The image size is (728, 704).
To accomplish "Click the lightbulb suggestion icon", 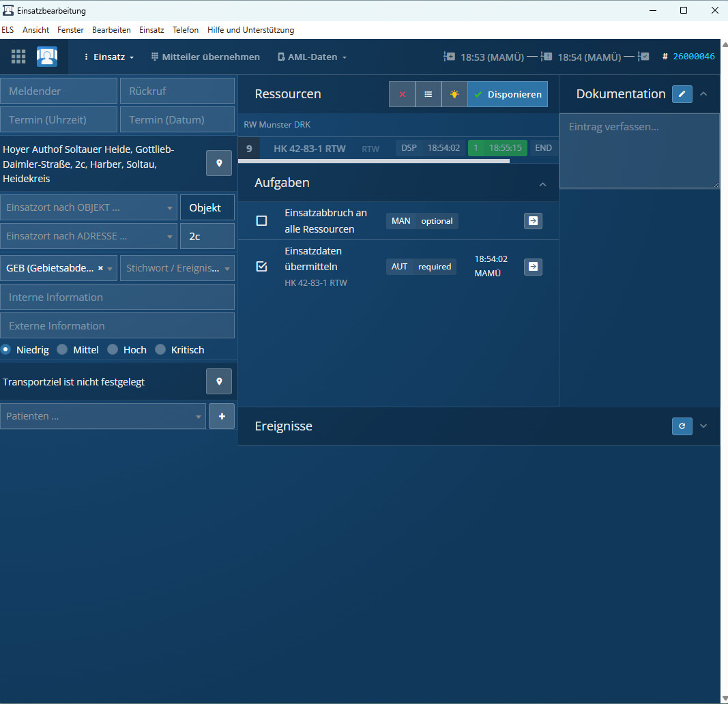I will click(454, 94).
